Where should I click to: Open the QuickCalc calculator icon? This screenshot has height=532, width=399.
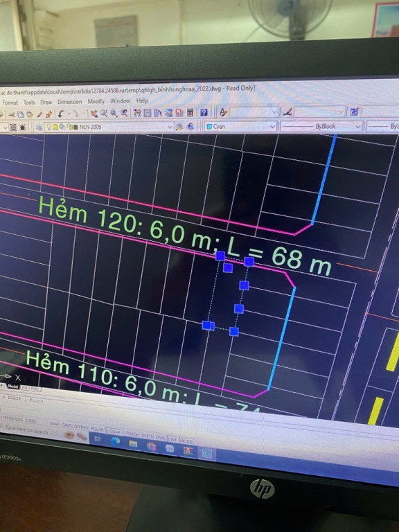190,113
